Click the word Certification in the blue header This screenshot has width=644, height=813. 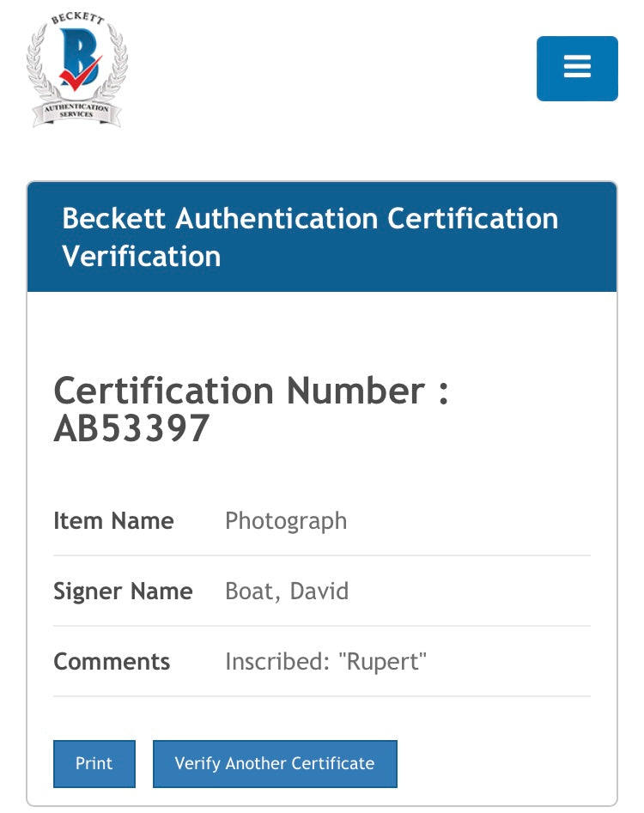(x=472, y=218)
